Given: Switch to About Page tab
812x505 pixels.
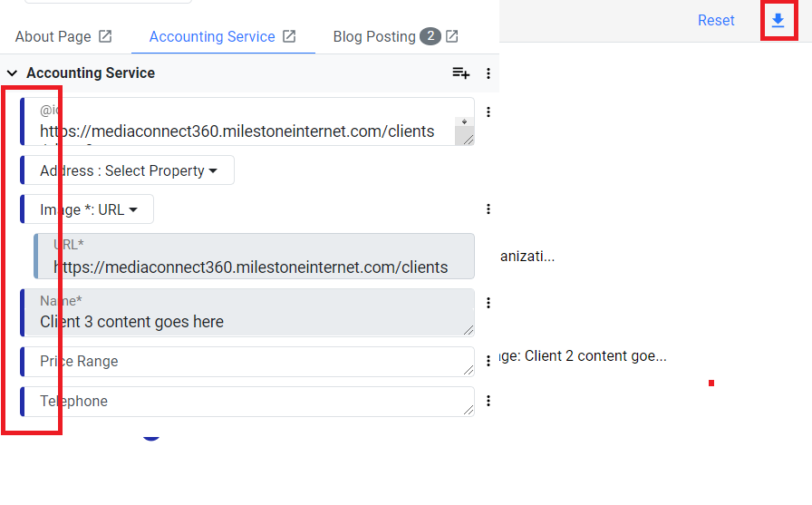Looking at the screenshot, I should click(x=53, y=37).
